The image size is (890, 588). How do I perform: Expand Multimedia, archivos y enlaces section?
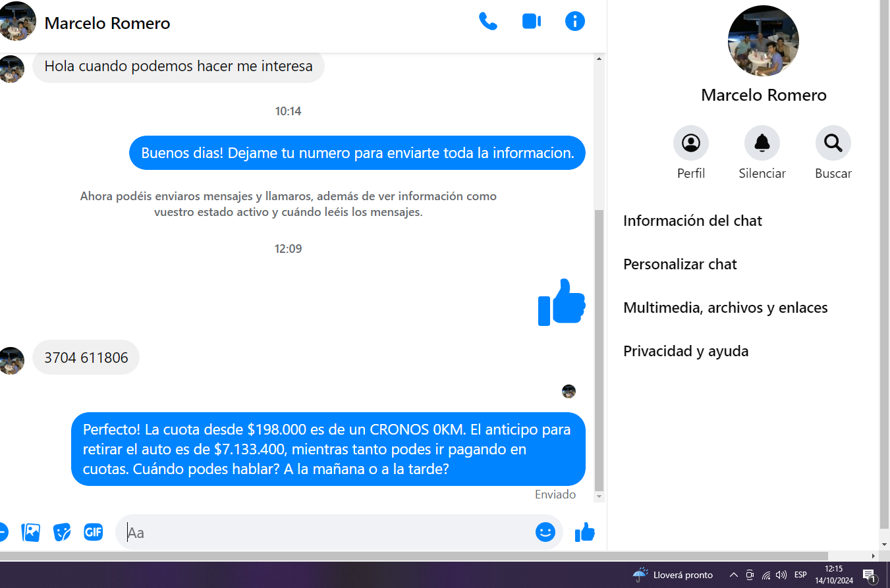(725, 307)
